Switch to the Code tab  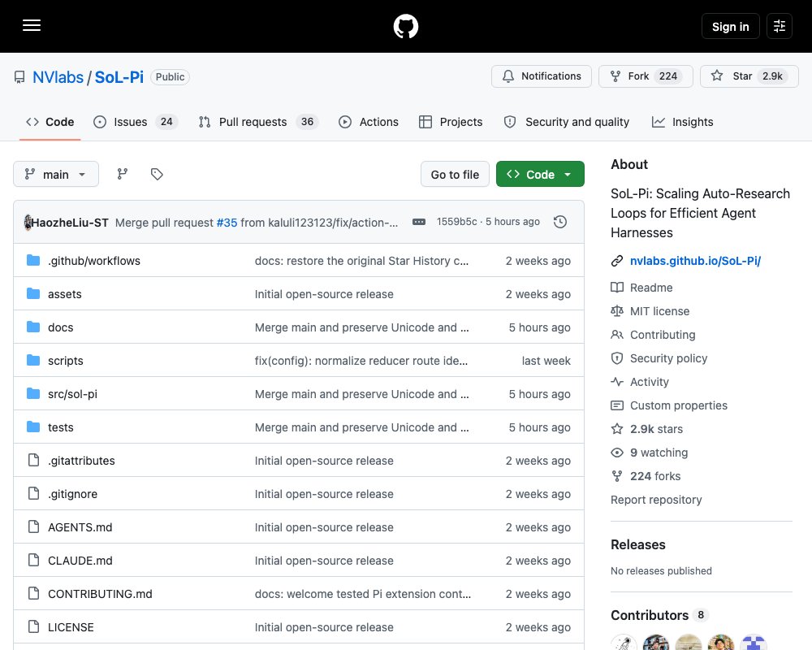tap(50, 122)
